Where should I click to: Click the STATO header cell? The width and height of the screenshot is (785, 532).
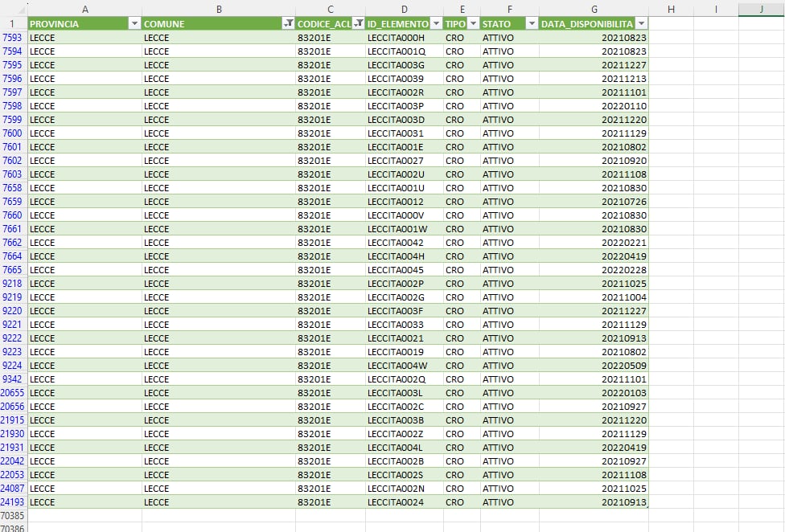[510, 23]
